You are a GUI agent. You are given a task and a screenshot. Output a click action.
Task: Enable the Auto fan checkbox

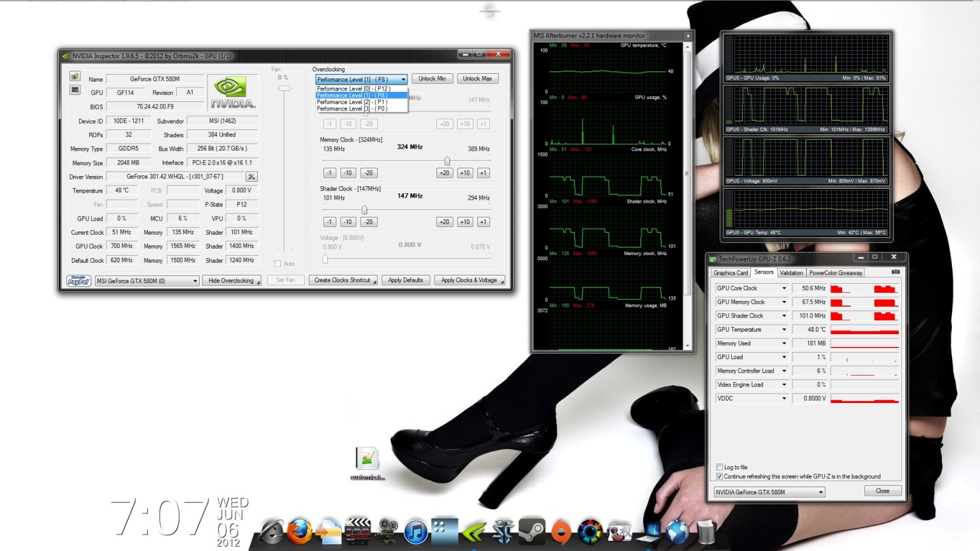[278, 263]
